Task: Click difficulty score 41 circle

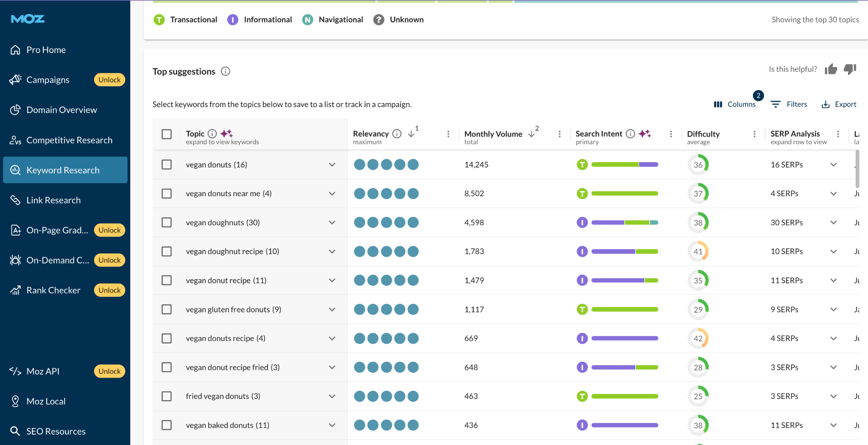Action: 698,252
